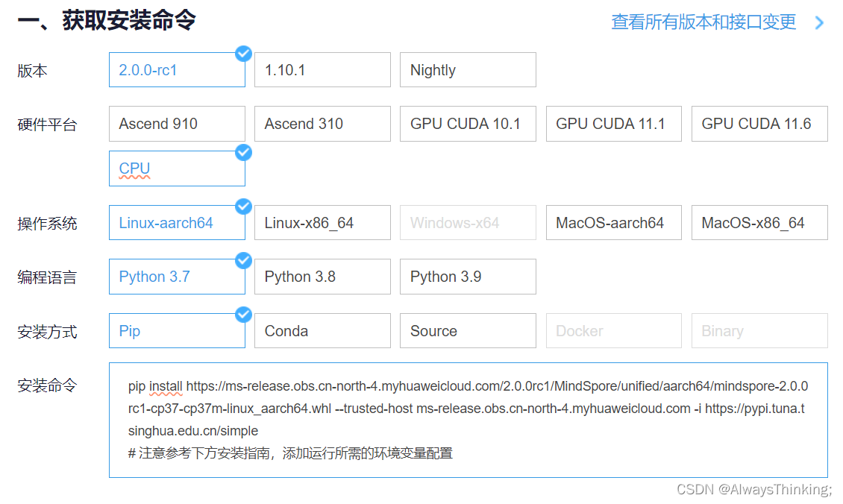Choose Ascend 310 hardware platform
This screenshot has height=504, width=843.
pos(322,124)
